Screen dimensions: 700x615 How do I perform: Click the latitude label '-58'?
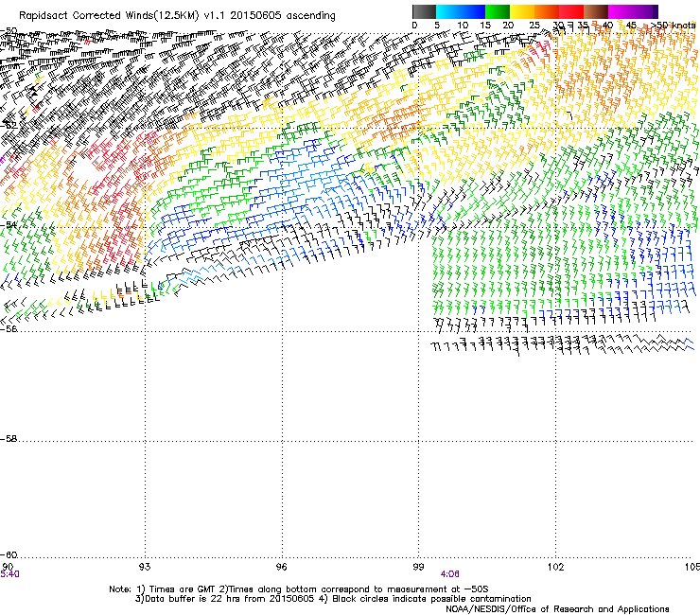click(x=9, y=439)
